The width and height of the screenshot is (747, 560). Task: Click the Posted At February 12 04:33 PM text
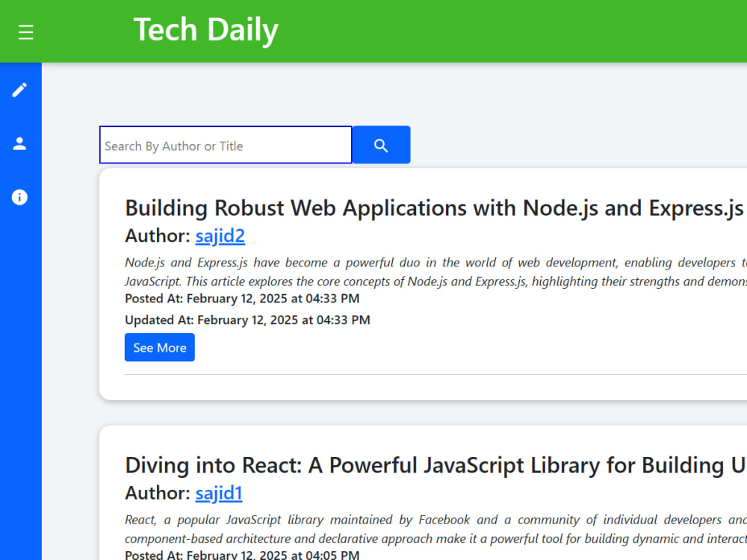pyautogui.click(x=242, y=299)
